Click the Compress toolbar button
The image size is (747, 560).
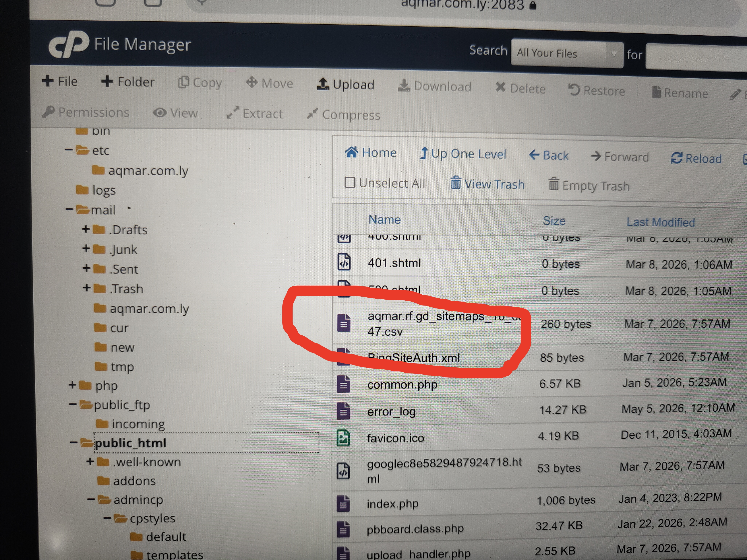click(344, 115)
